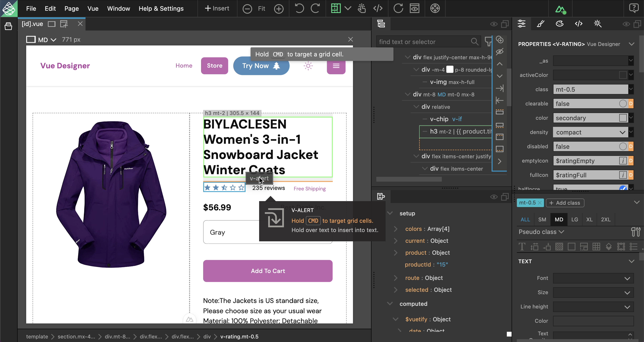Open the Vue menu
Image resolution: width=644 pixels, height=342 pixels.
(93, 9)
